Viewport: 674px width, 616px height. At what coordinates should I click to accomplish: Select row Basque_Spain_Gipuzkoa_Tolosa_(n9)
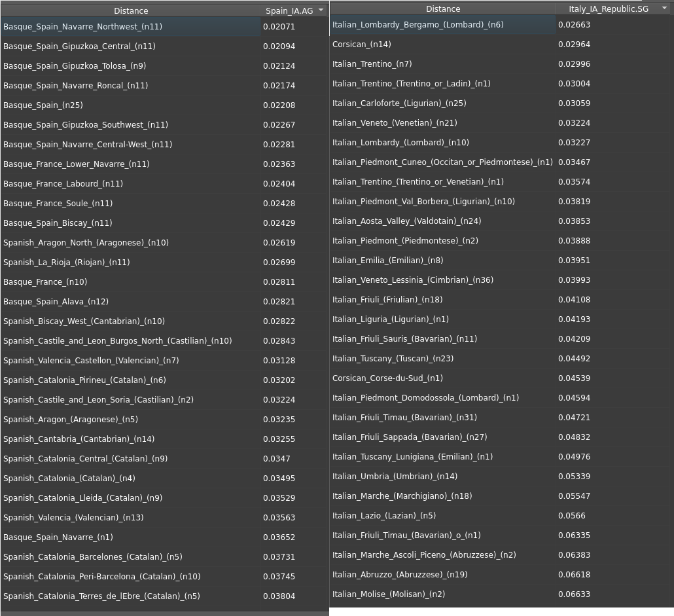(165, 65)
